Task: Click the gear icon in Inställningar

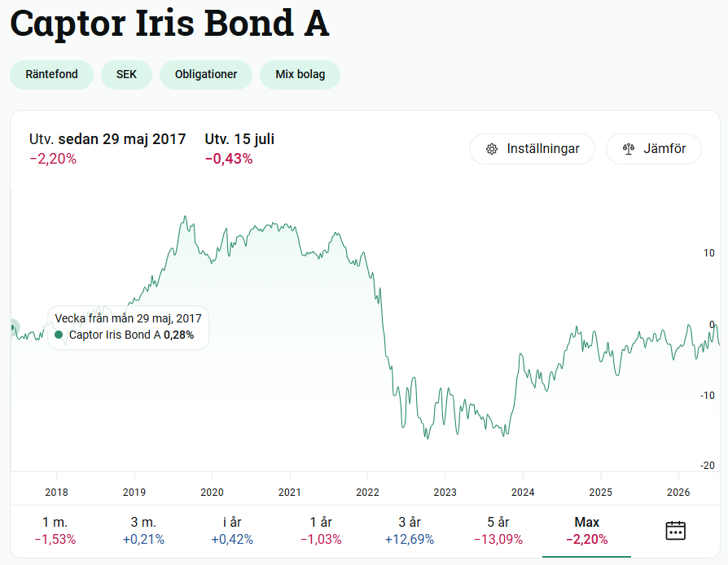Action: pos(492,149)
